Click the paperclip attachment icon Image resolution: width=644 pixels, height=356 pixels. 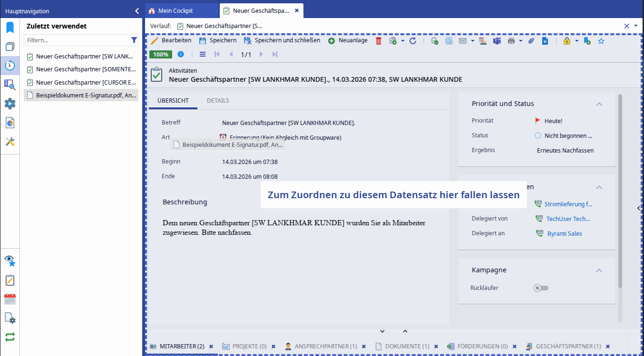(x=531, y=41)
